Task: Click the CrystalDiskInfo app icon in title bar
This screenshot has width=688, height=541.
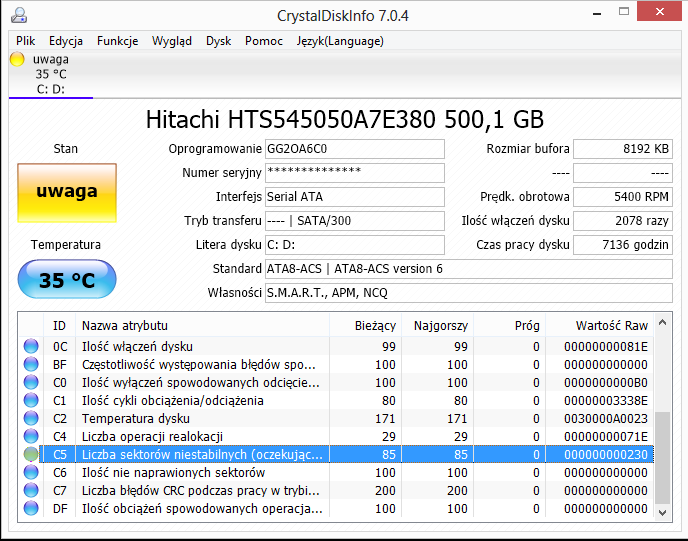Action: coord(19,15)
